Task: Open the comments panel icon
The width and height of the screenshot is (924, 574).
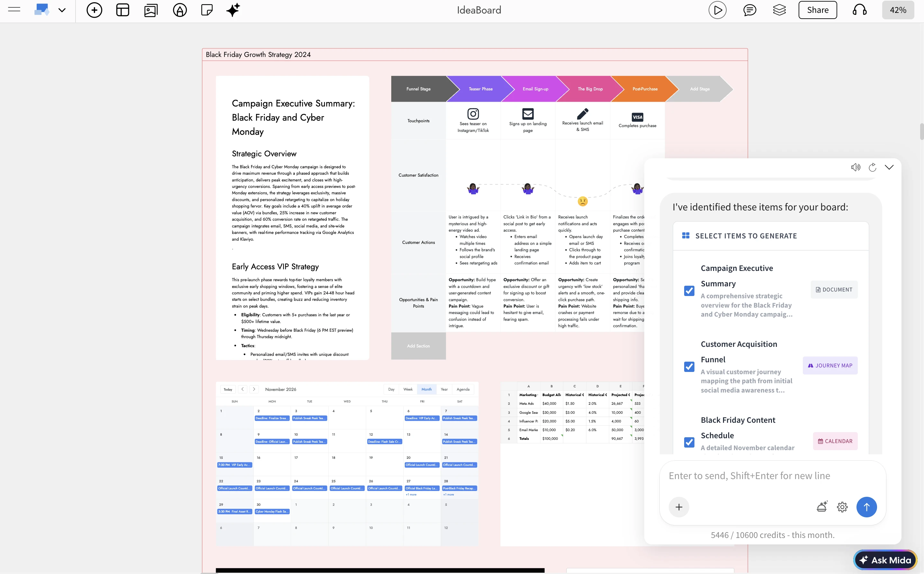Action: tap(749, 10)
